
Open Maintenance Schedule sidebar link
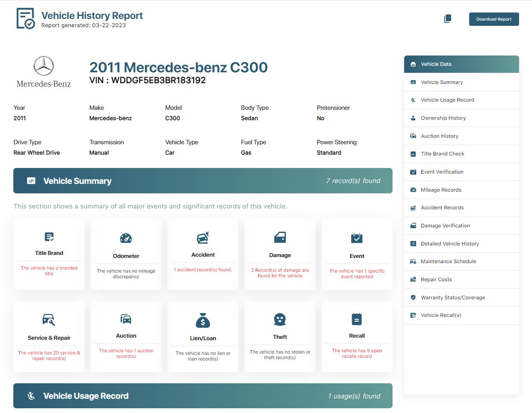point(461,261)
